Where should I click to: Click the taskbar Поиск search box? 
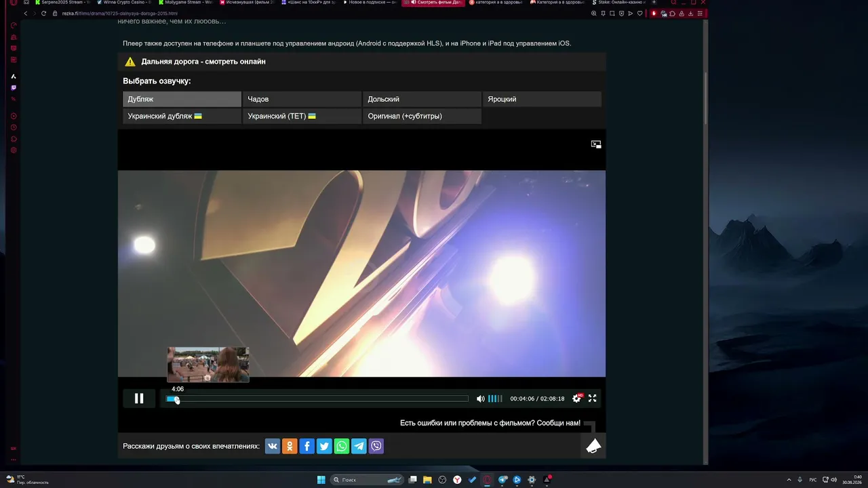(367, 480)
